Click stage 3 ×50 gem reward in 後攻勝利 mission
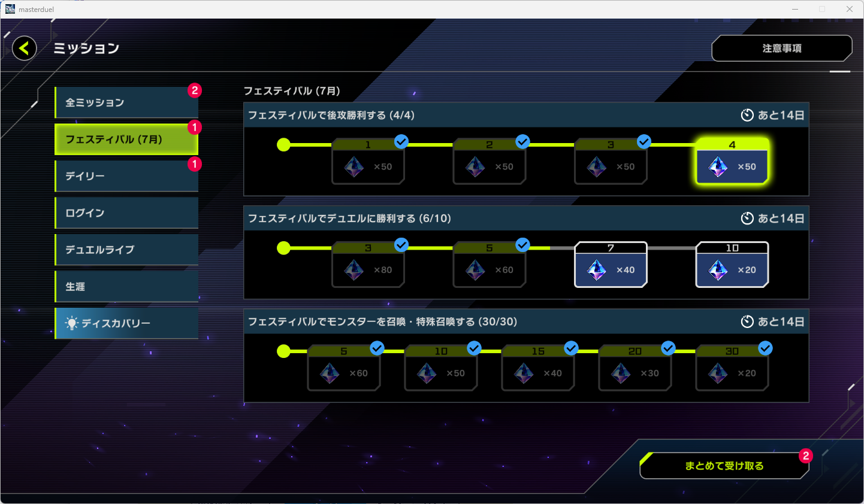This screenshot has width=864, height=504. (611, 161)
